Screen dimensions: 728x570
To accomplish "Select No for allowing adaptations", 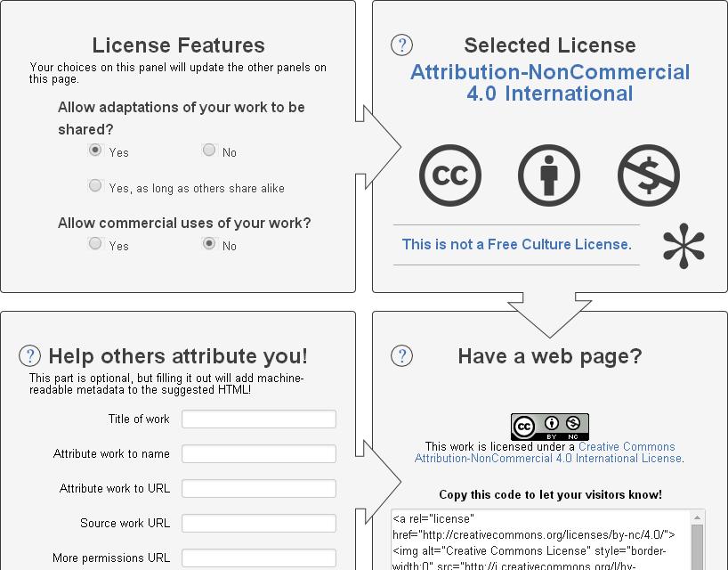I will click(x=209, y=150).
